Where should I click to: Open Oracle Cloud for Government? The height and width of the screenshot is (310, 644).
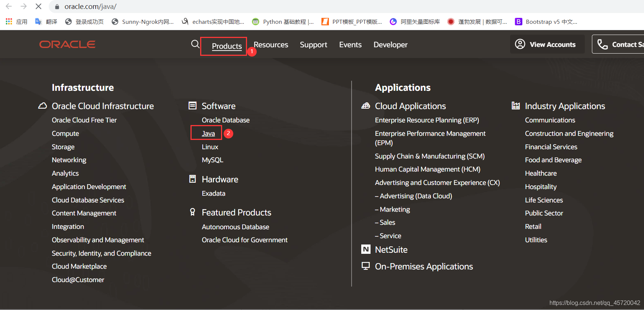click(x=244, y=240)
